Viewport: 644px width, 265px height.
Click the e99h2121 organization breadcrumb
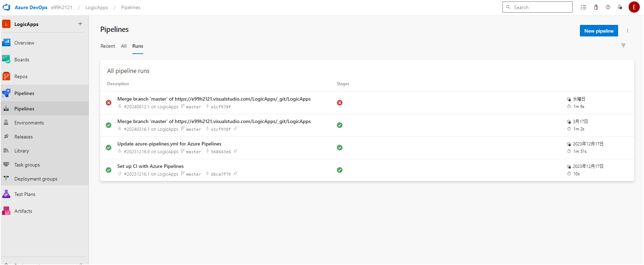point(62,7)
